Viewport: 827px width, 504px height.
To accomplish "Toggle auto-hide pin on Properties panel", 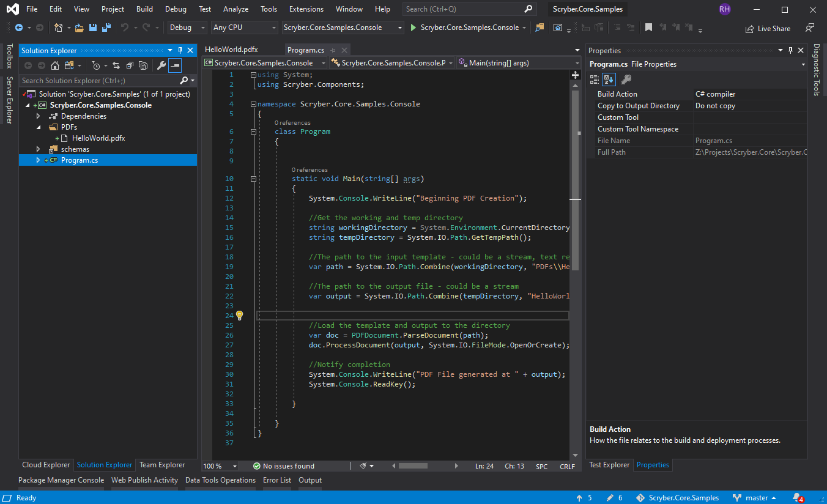I will click(x=790, y=51).
